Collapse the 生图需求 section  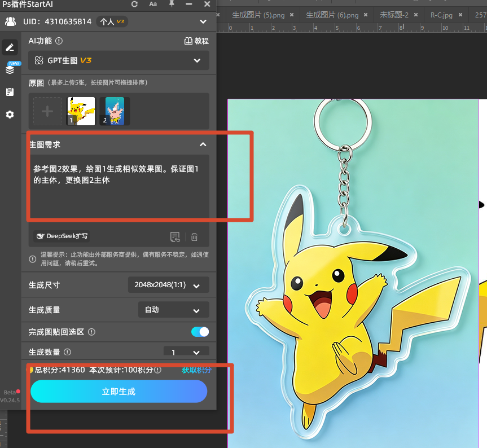coord(203,144)
